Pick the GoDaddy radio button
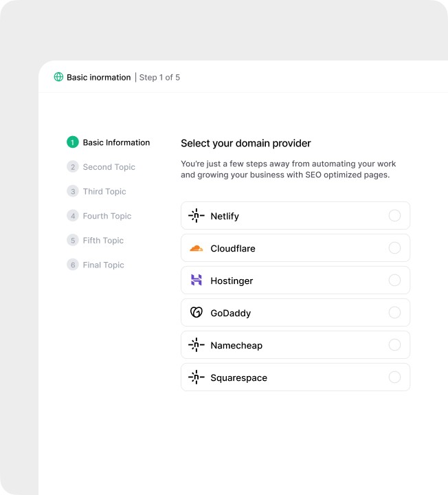 pyautogui.click(x=394, y=313)
